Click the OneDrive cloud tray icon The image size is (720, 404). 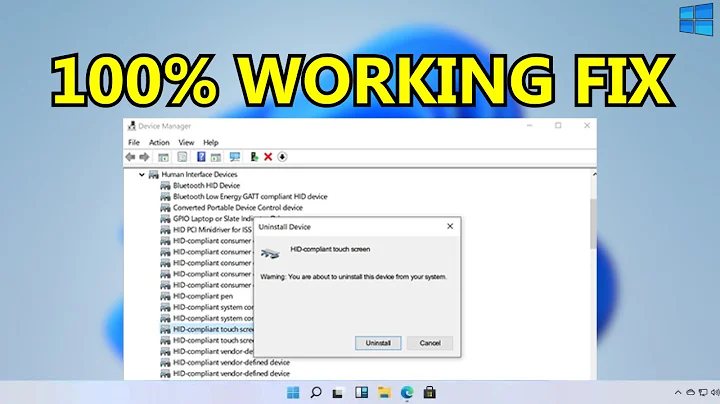[690, 393]
